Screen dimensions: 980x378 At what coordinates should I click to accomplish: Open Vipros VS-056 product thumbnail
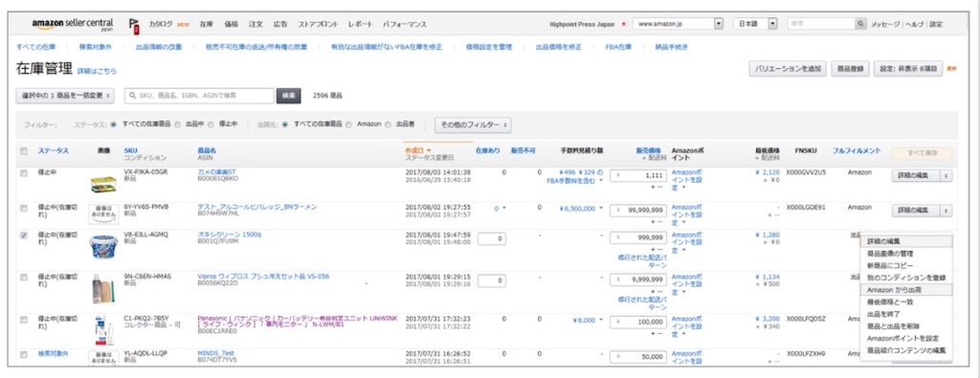(x=103, y=289)
